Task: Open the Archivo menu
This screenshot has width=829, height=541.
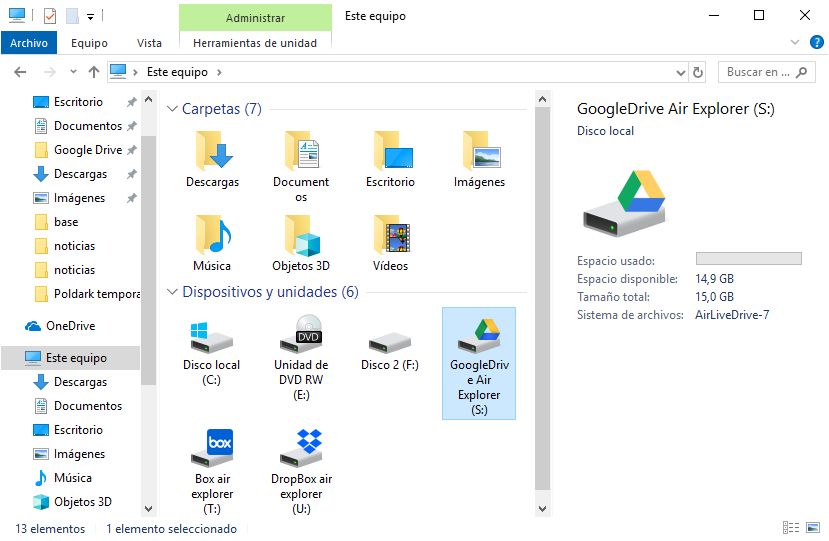Action: [29, 43]
